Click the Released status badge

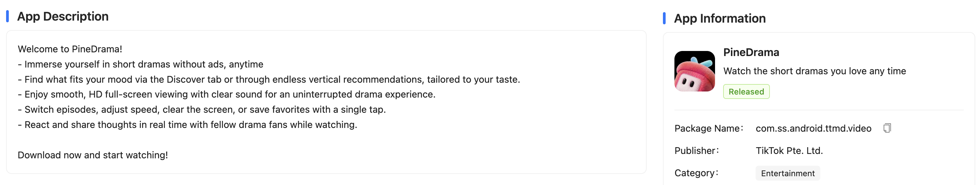[745, 91]
